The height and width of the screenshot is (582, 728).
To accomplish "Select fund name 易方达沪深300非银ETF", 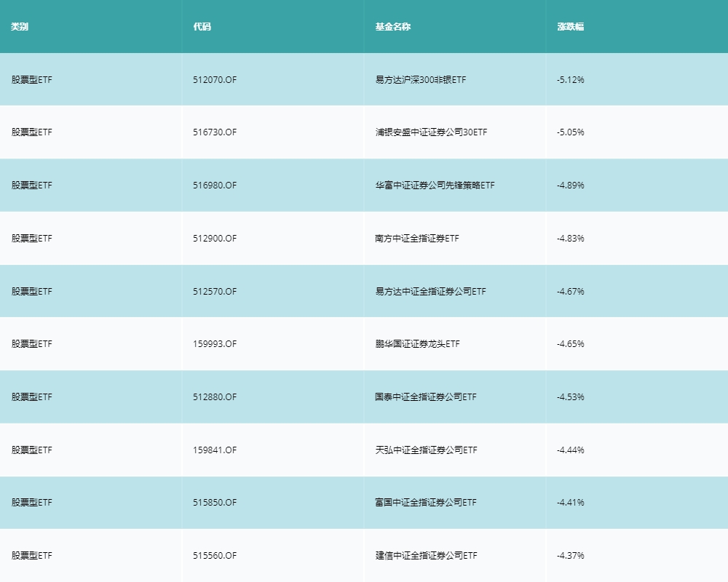I will (421, 80).
